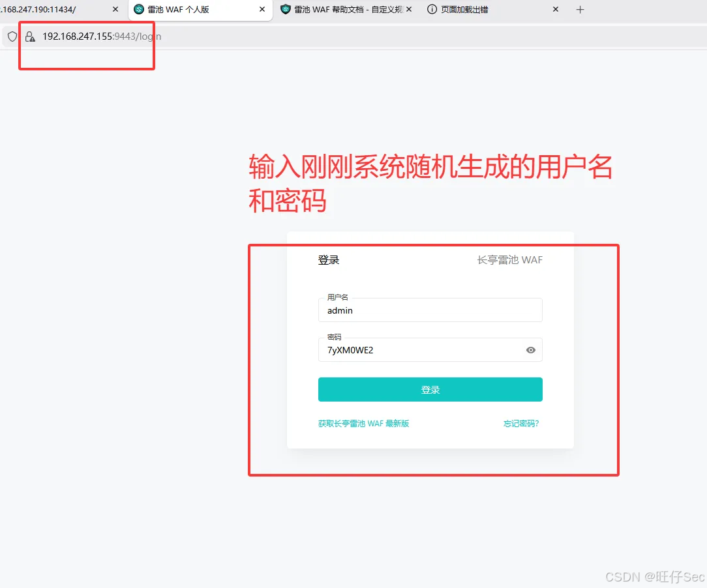Click the info icon on 页面加载出错 tab
This screenshot has height=588, width=707.
click(x=432, y=10)
